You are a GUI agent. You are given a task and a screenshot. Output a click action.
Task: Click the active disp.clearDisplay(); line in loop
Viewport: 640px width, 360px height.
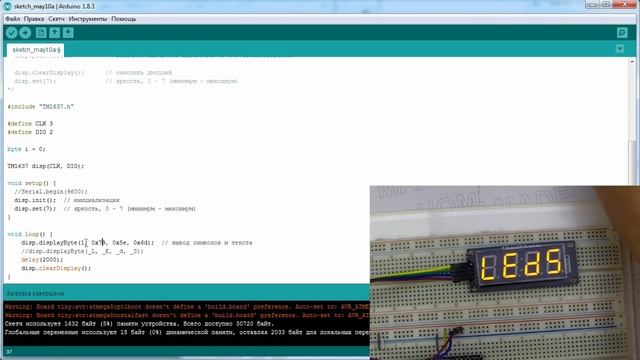(x=56, y=268)
